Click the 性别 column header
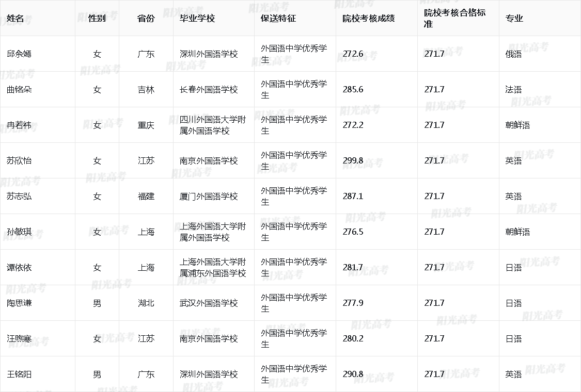Image resolution: width=581 pixels, height=392 pixels. tap(97, 19)
